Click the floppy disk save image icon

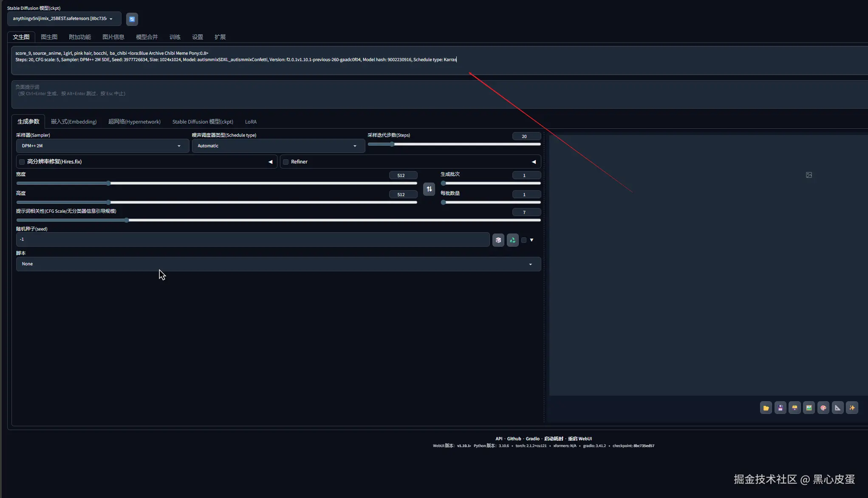[x=780, y=408]
